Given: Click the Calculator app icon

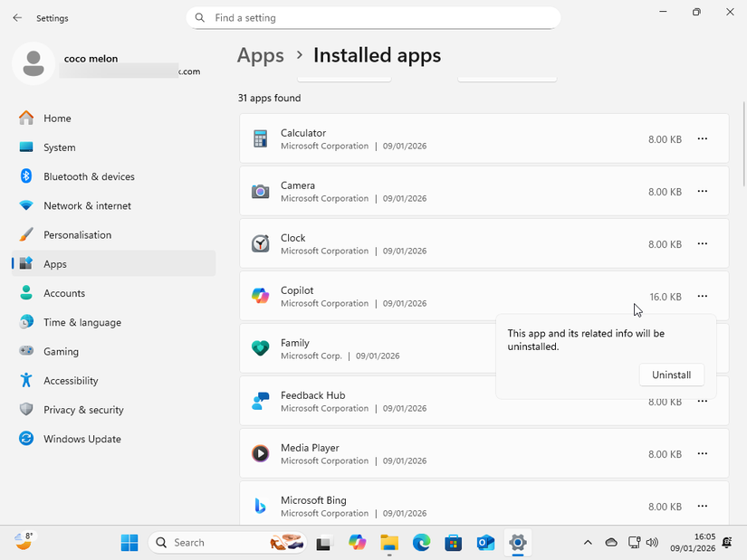Looking at the screenshot, I should [x=261, y=138].
